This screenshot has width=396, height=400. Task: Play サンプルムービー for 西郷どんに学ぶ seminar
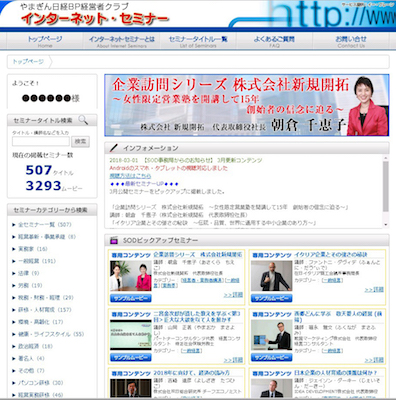coord(272,358)
